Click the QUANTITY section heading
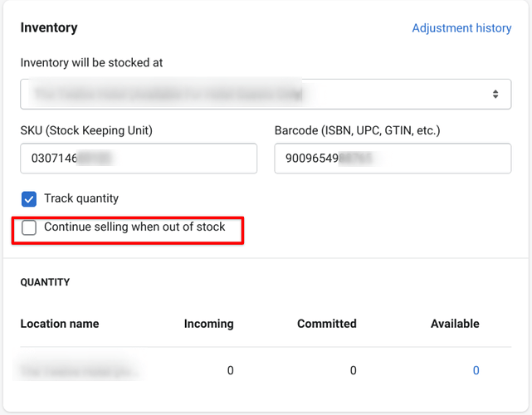Viewport: 532px width, 415px height. click(45, 282)
